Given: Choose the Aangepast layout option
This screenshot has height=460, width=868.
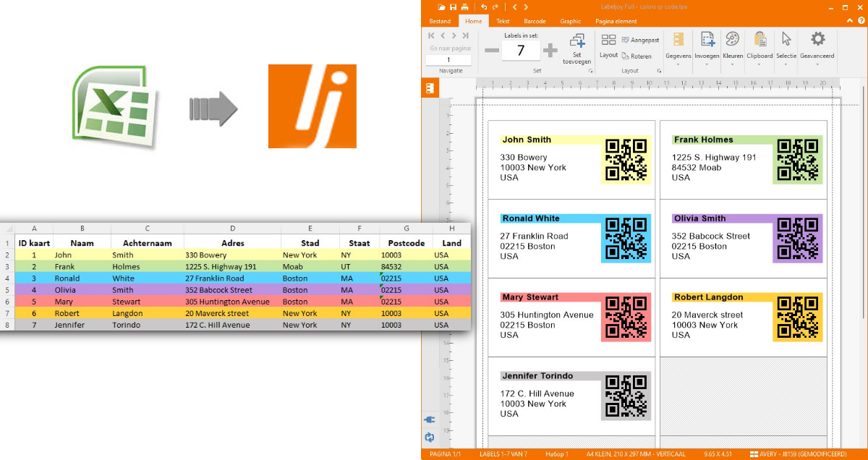Looking at the screenshot, I should [640, 41].
